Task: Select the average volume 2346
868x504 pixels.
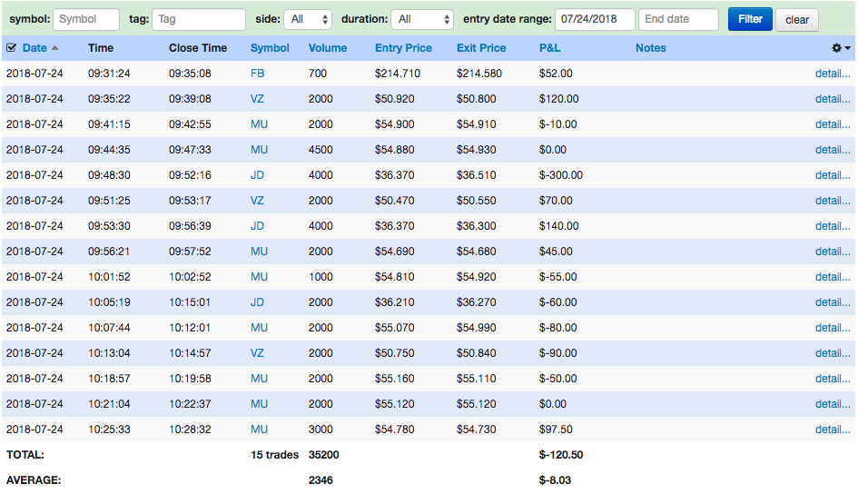Action: 321,480
